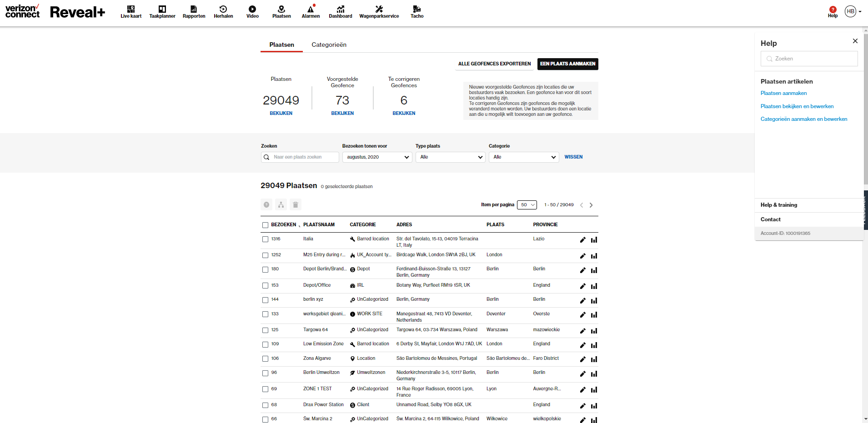Click the PROVINCIE column header
Viewport: 868px width, 423px height.
(545, 224)
